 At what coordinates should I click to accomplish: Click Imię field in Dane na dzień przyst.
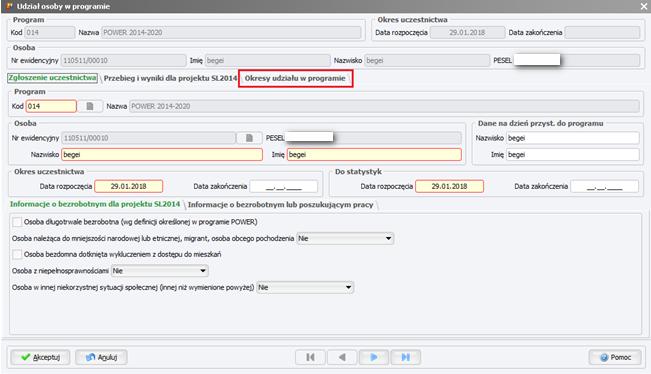pyautogui.click(x=573, y=154)
